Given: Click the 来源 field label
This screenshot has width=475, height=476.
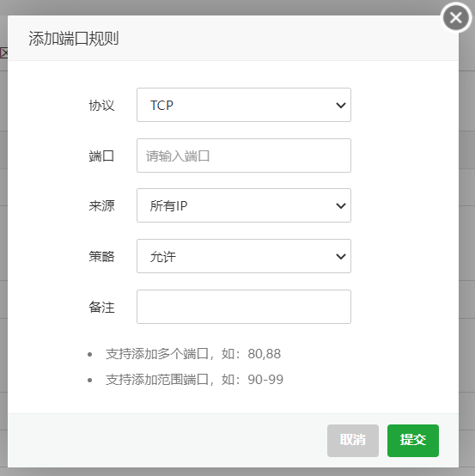Looking at the screenshot, I should click(101, 206).
